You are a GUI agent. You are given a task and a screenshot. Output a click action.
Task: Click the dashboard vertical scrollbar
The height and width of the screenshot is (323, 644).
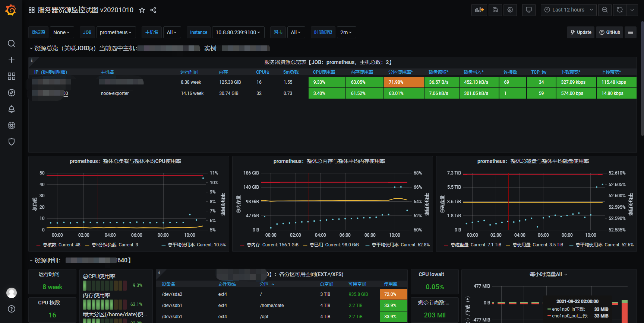pos(642,78)
